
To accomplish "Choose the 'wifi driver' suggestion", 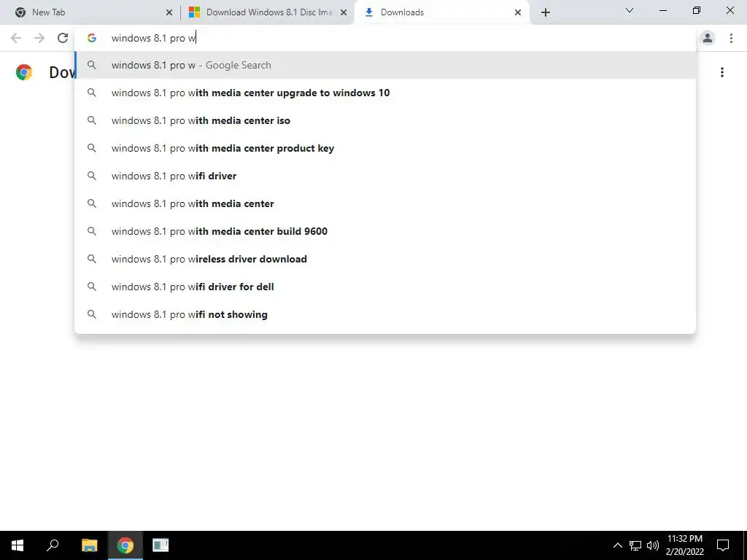I will click(385, 176).
